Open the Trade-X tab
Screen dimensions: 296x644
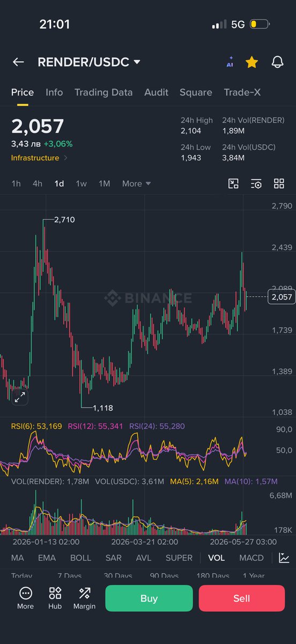click(242, 92)
